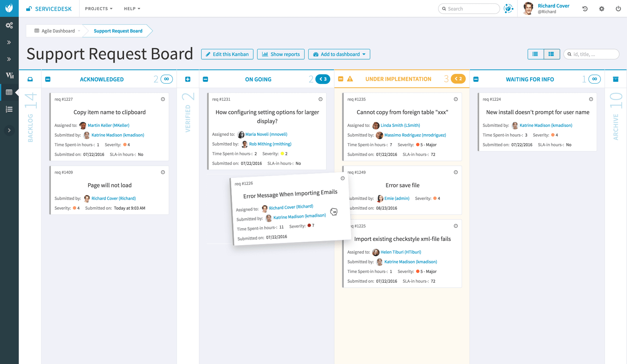This screenshot has width=627, height=364.
Task: Open the task list icon in sidebar
Action: pyautogui.click(x=9, y=109)
